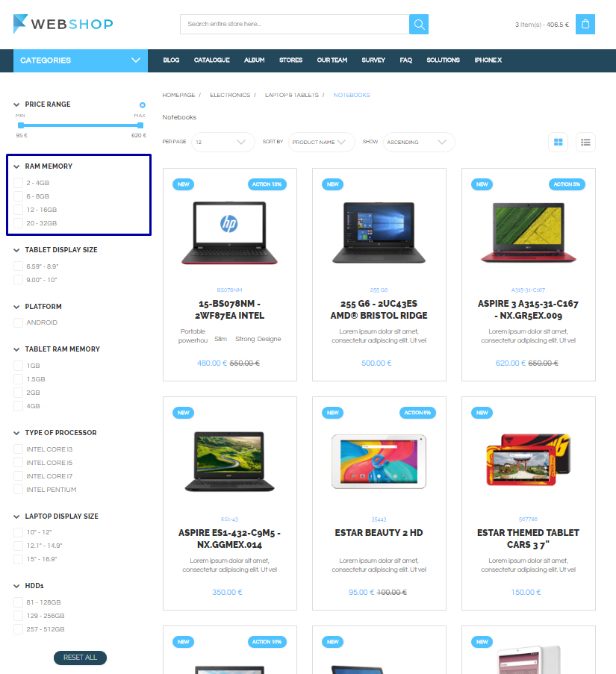This screenshot has width=616, height=674.
Task: Open the Our Team menu item
Action: 332,60
